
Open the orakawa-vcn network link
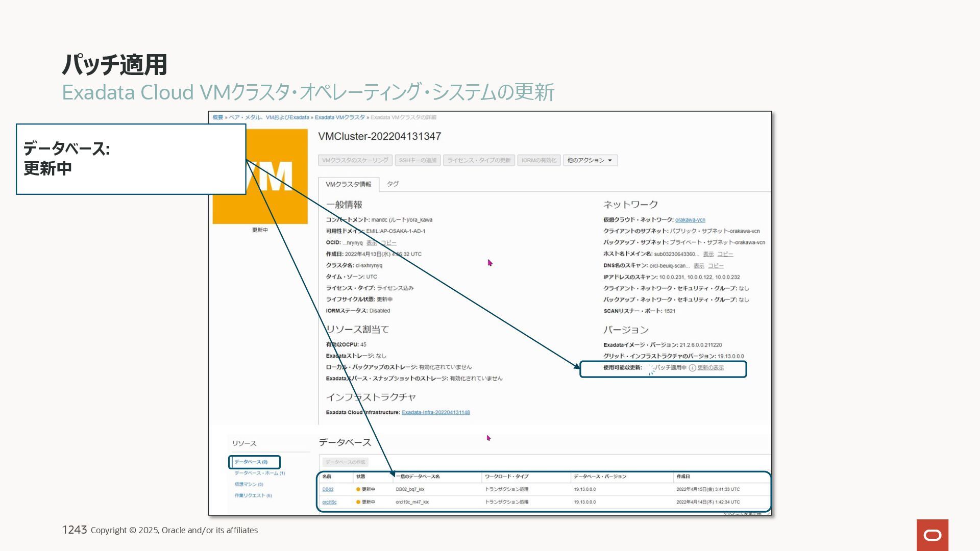pyautogui.click(x=690, y=220)
